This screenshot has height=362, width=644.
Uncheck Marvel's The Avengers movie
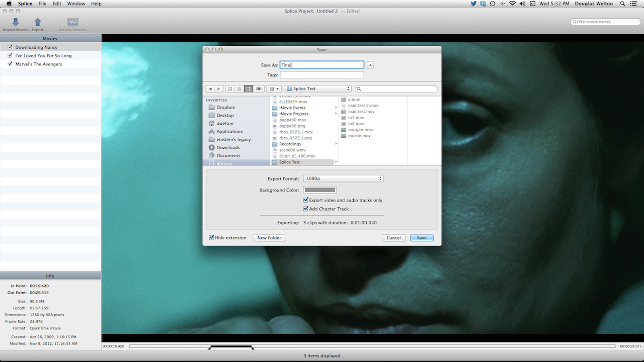pyautogui.click(x=10, y=64)
